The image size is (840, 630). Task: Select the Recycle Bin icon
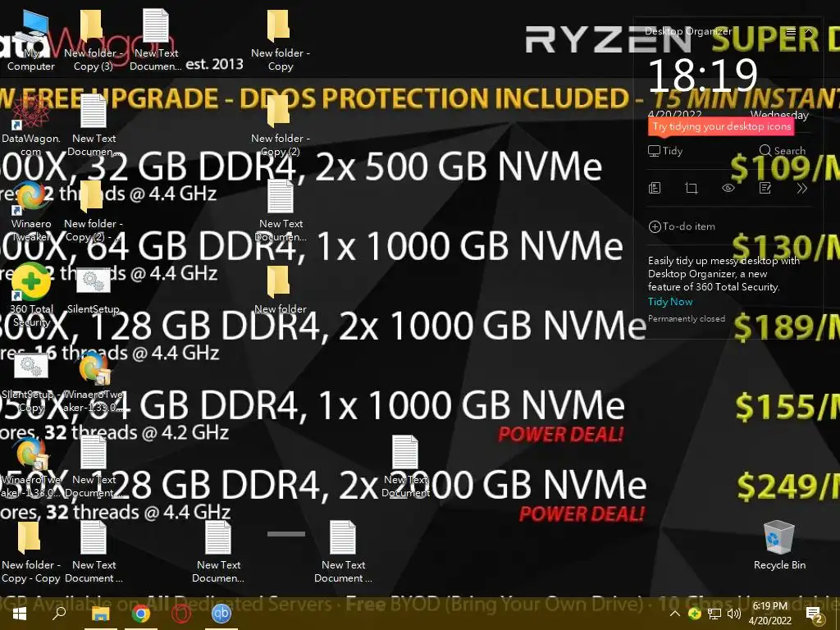pyautogui.click(x=779, y=546)
